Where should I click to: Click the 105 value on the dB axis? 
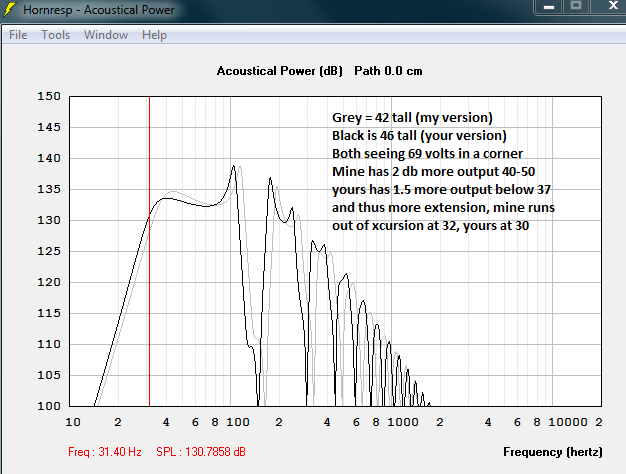tap(49, 375)
